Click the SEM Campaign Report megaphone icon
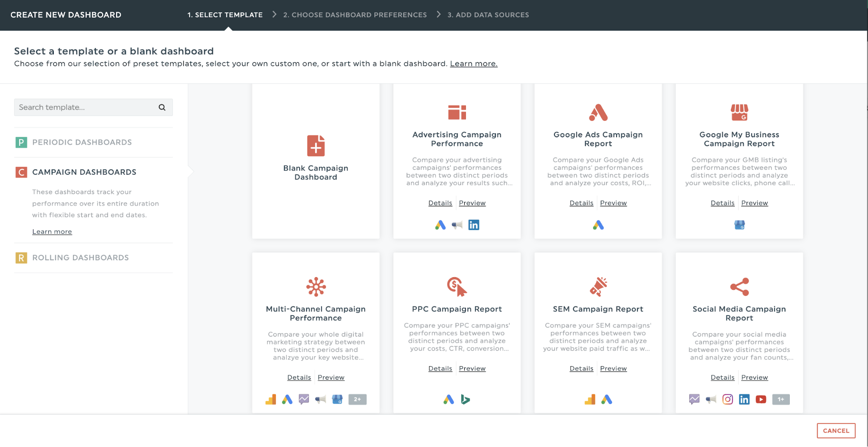Image resolution: width=868 pixels, height=447 pixels. point(598,287)
